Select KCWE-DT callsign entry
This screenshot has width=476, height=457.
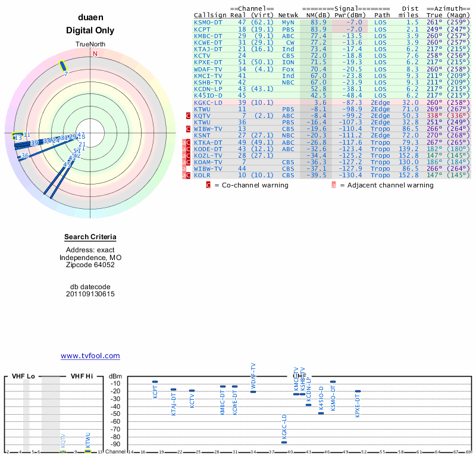[208, 42]
